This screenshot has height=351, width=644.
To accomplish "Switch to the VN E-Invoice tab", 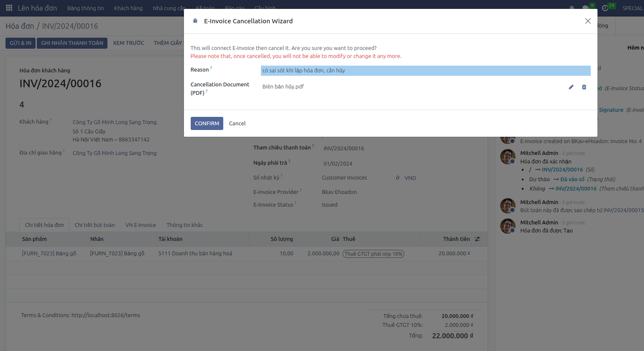I will pos(140,225).
